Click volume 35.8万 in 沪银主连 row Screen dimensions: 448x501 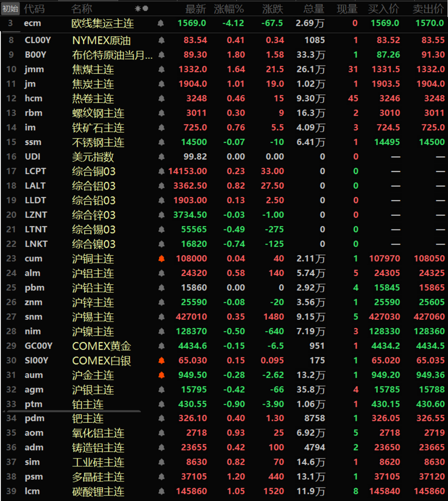(x=311, y=389)
